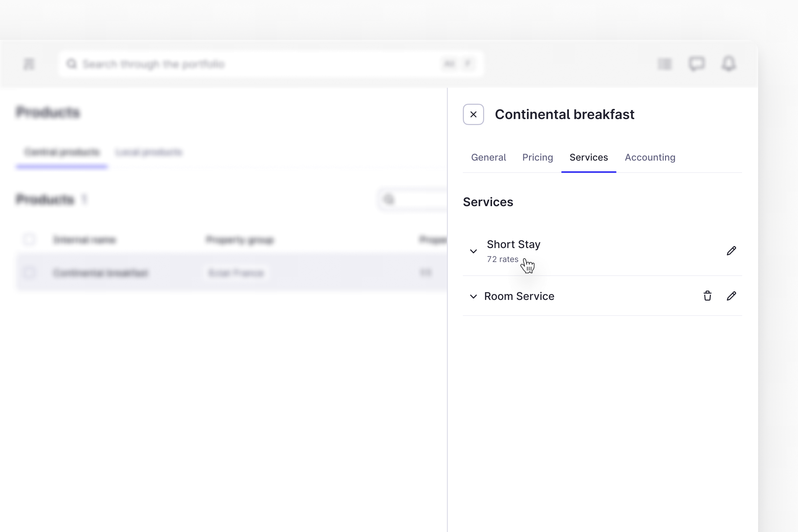Open the hamburger menu icon
This screenshot has height=532, width=798.
pos(29,64)
